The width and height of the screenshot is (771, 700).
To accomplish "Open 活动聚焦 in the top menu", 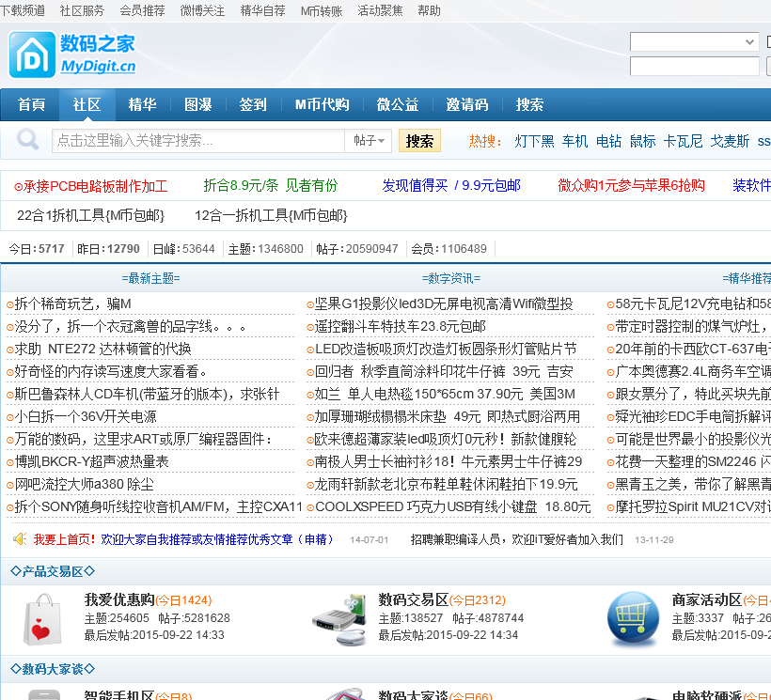I will point(380,10).
